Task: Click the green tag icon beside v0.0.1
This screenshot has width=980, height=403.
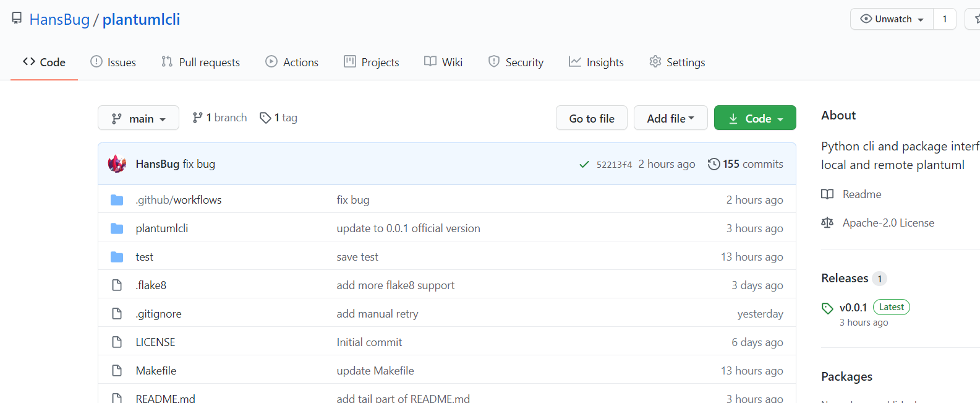Action: tap(827, 308)
